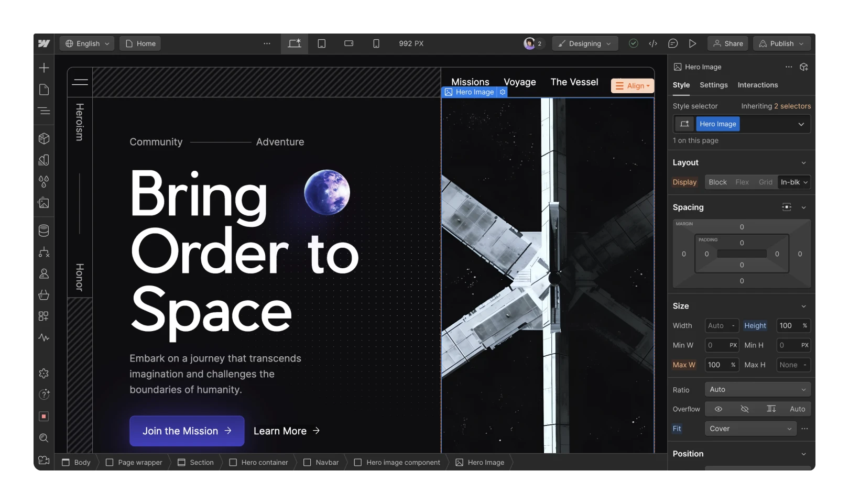The image size is (849, 504).
Task: Switch to the Interactions tab
Action: coord(757,85)
